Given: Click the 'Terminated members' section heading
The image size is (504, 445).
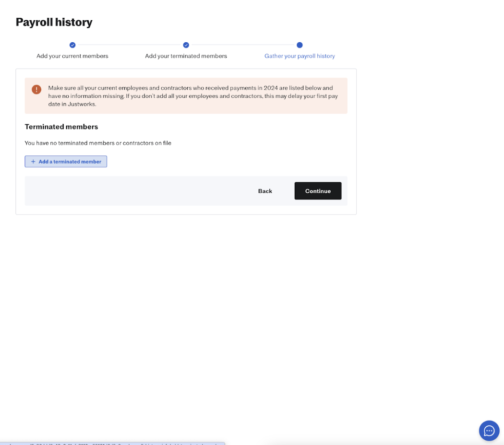Looking at the screenshot, I should [61, 127].
